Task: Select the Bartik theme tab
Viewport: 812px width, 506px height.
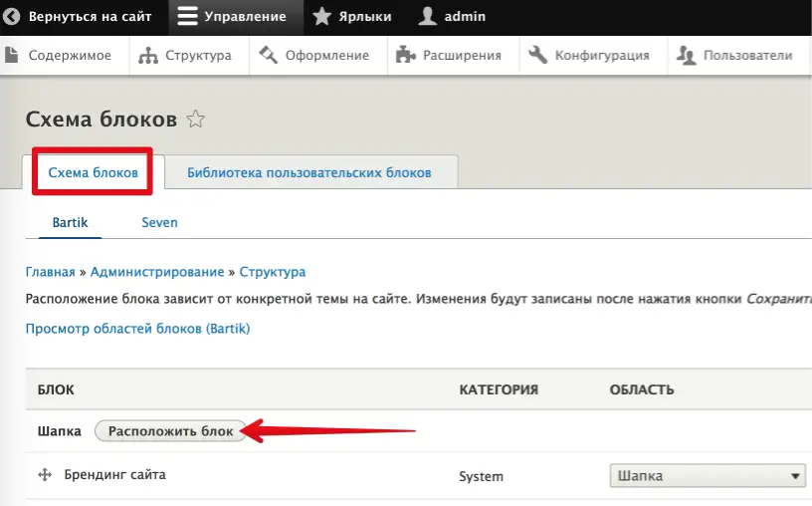Action: pyautogui.click(x=70, y=222)
